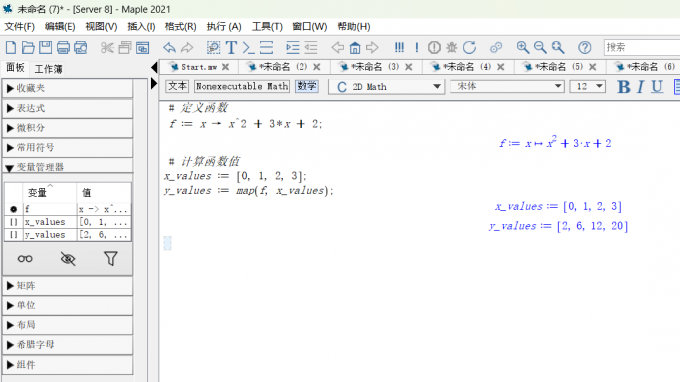Toggle 数学 math mode button

click(307, 86)
